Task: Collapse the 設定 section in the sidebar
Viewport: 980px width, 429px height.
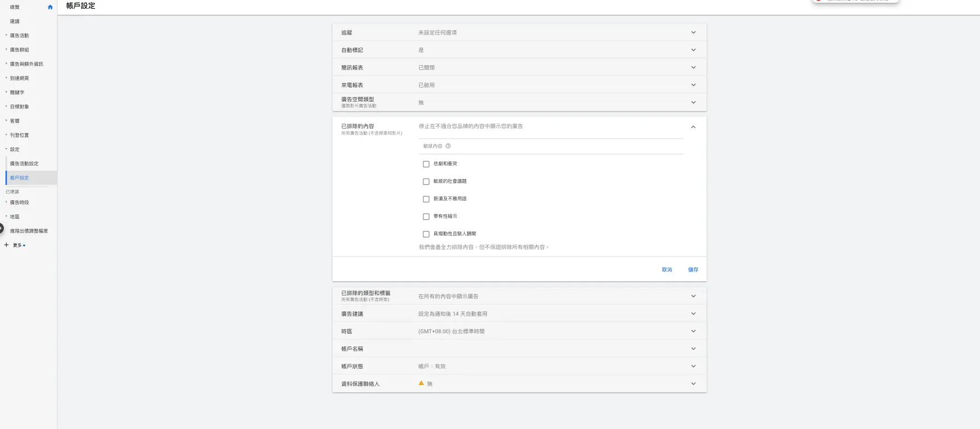Action: coord(15,149)
